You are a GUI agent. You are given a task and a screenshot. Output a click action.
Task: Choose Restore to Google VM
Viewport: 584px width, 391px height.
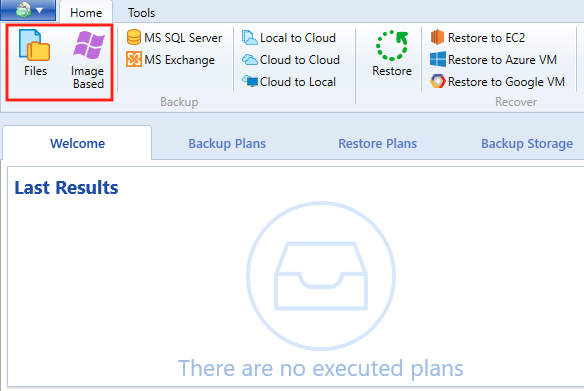pyautogui.click(x=498, y=82)
